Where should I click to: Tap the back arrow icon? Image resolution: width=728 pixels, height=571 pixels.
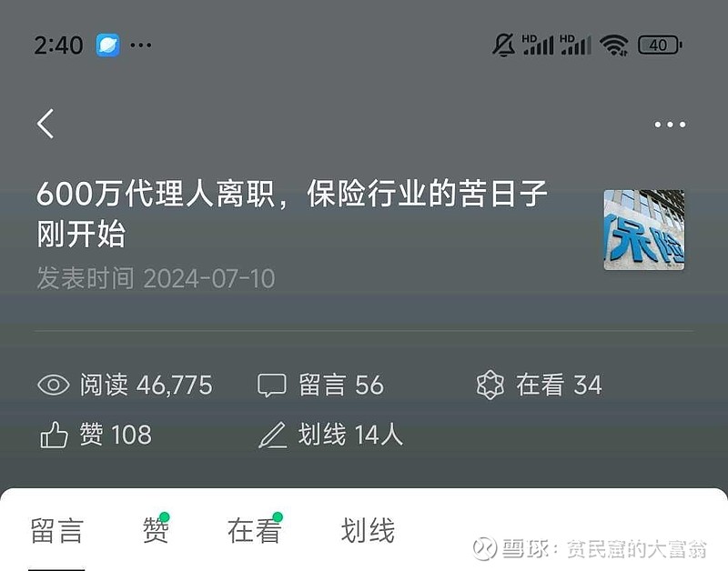pos(45,124)
